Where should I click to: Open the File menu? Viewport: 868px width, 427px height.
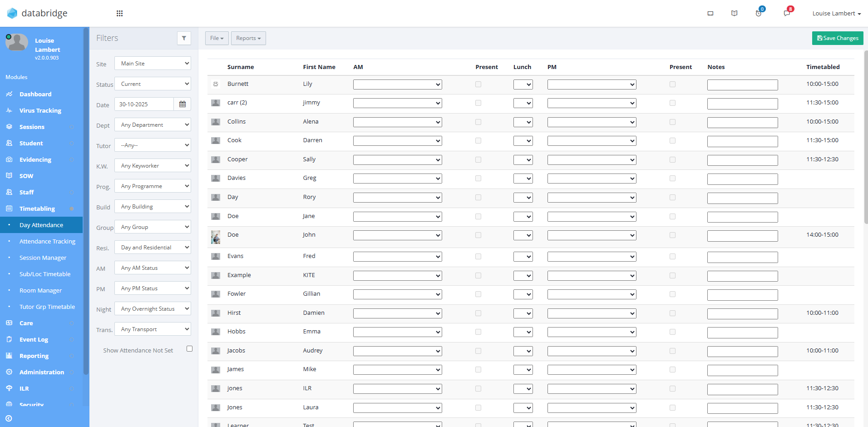point(217,38)
